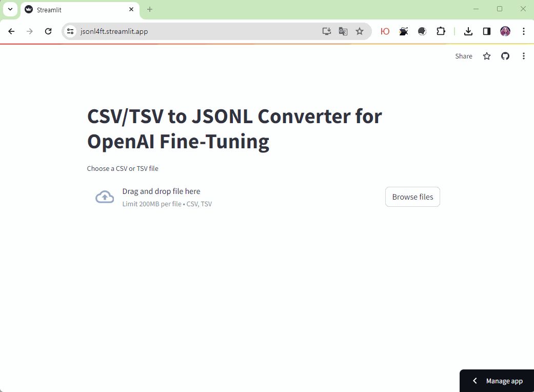This screenshot has height=392, width=534.
Task: Click the black bird extension icon
Action: [404, 31]
